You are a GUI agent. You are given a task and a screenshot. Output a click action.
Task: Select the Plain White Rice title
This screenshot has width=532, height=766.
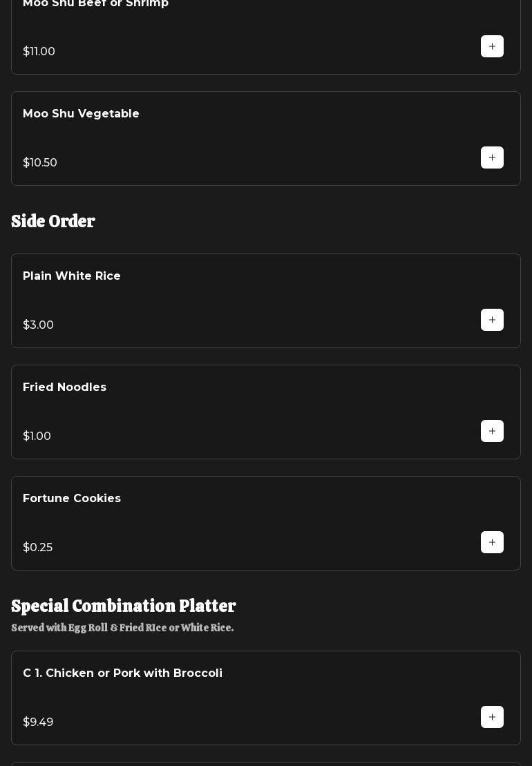(72, 276)
